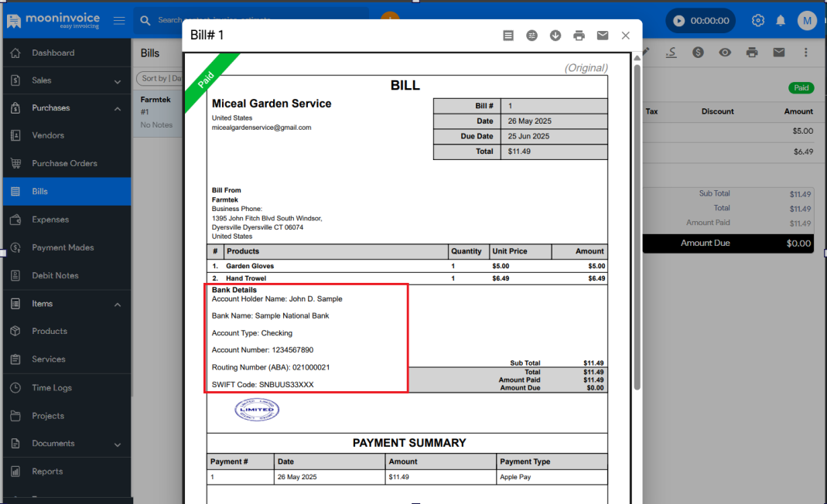Click the Due Date 25 Jun 2025 value

[528, 136]
